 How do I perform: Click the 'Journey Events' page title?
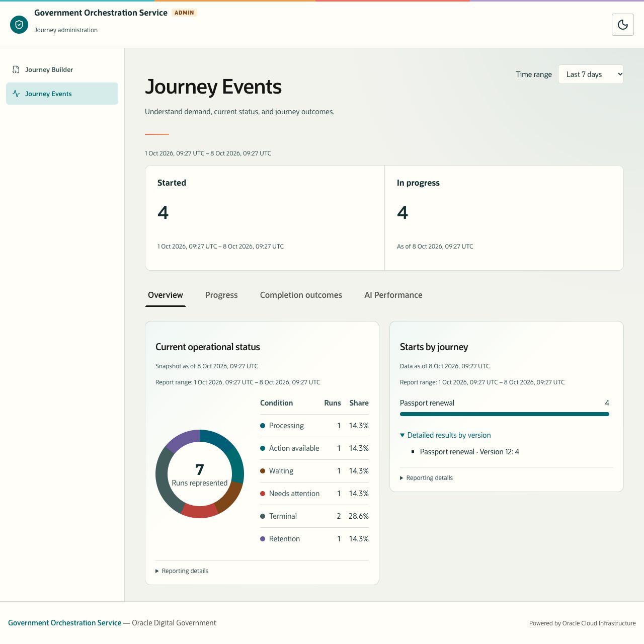pyautogui.click(x=213, y=87)
